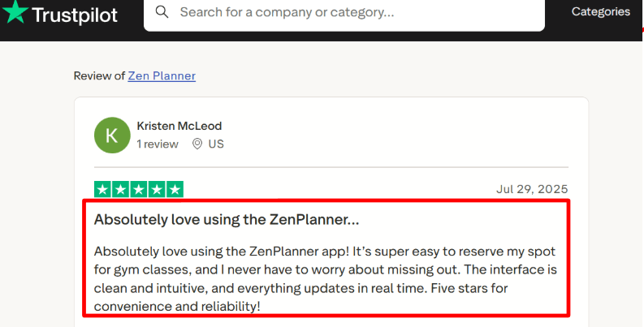Click the second rating star

tap(121, 189)
